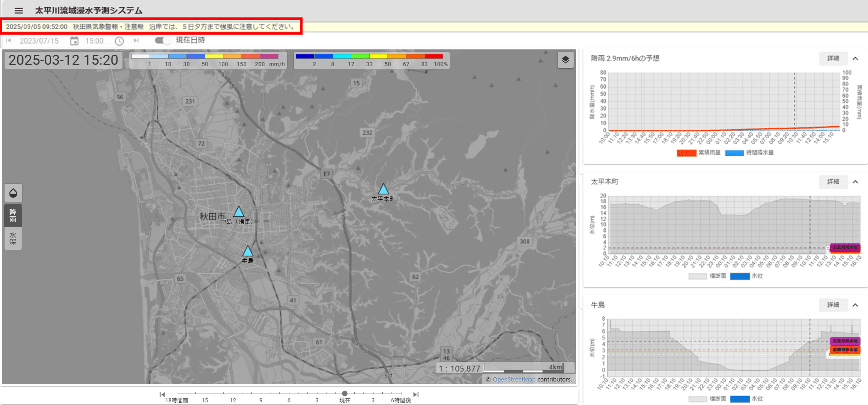The width and height of the screenshot is (868, 405).
Task: Click the clock time picker icon
Action: (x=119, y=41)
